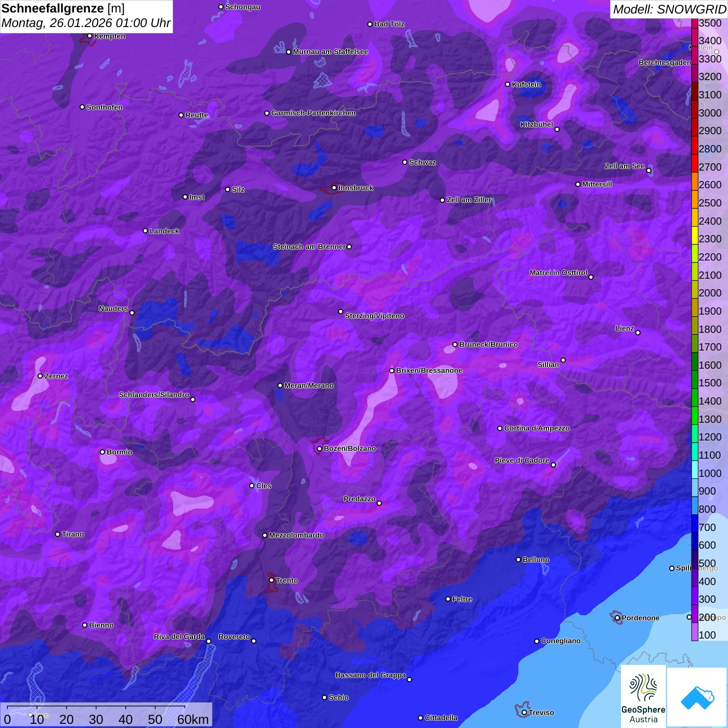Click the Kempten location marker
This screenshot has width=728, height=728.
pyautogui.click(x=89, y=36)
